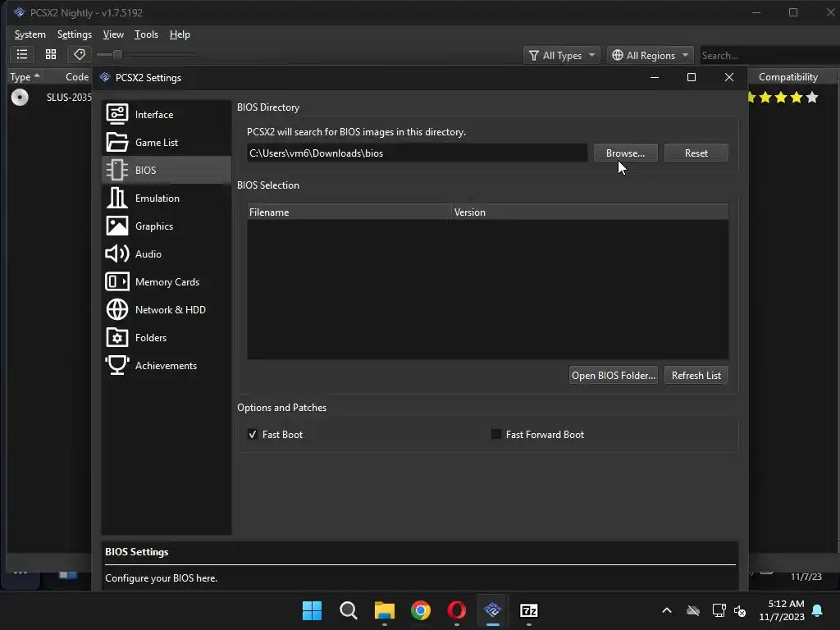Open File Explorer from taskbar
Viewport: 840px width, 630px height.
[384, 610]
